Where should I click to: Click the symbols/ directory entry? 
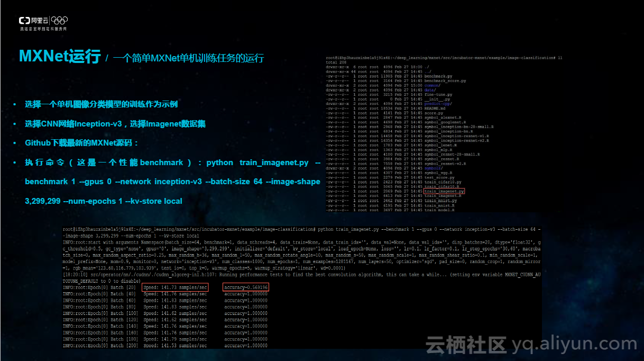(x=434, y=168)
